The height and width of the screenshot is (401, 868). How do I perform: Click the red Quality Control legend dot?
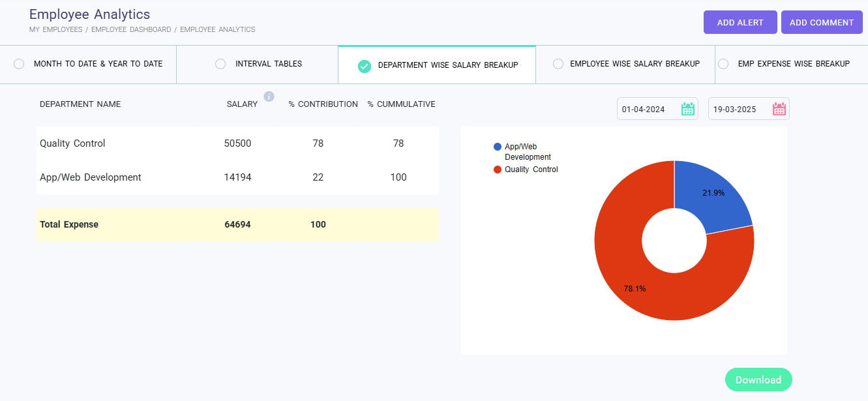click(498, 170)
